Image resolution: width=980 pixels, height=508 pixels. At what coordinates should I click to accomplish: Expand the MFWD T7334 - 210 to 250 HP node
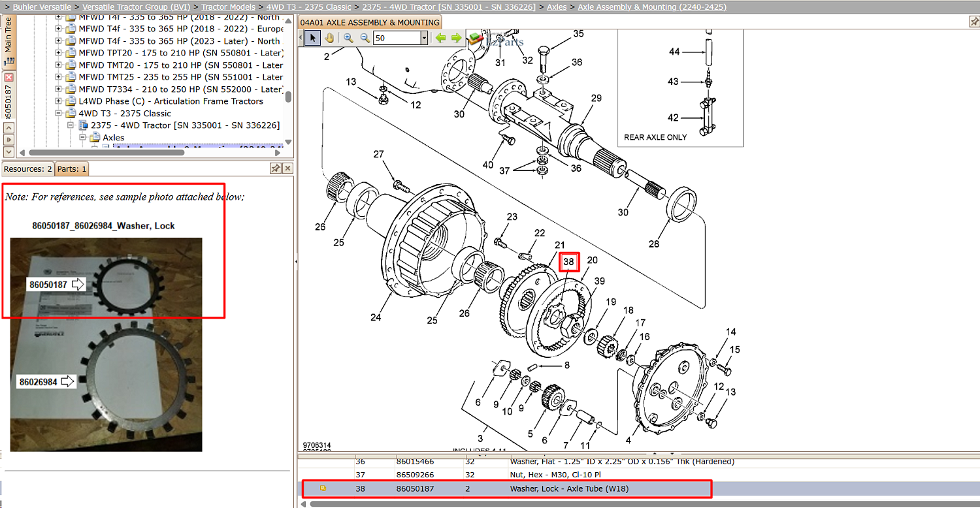[58, 89]
